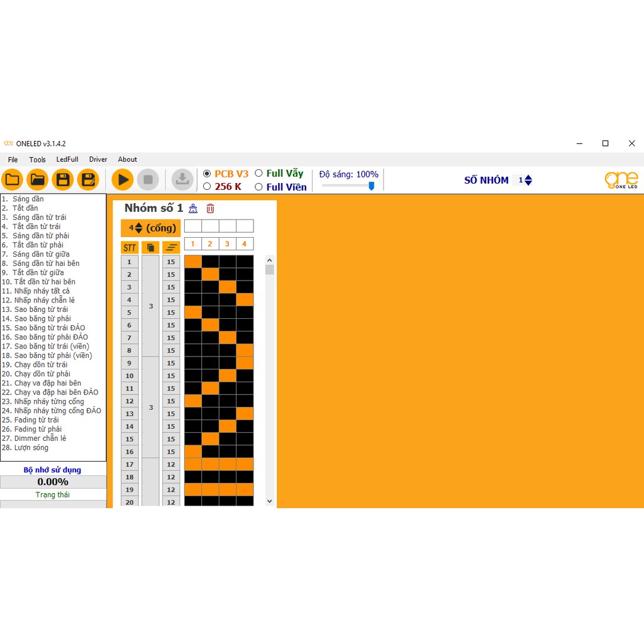The image size is (644, 644).
Task: Select effect 7. Sáng dần từ giữa
Action: (x=35, y=254)
